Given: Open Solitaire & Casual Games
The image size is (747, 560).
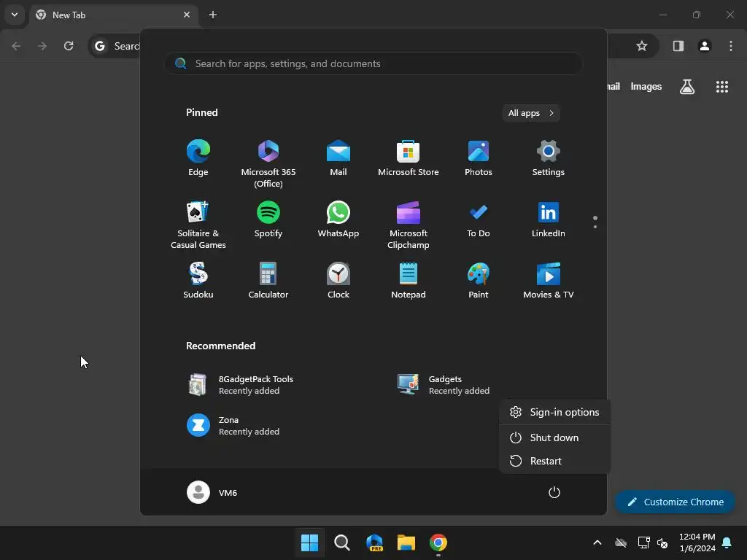Looking at the screenshot, I should [198, 225].
